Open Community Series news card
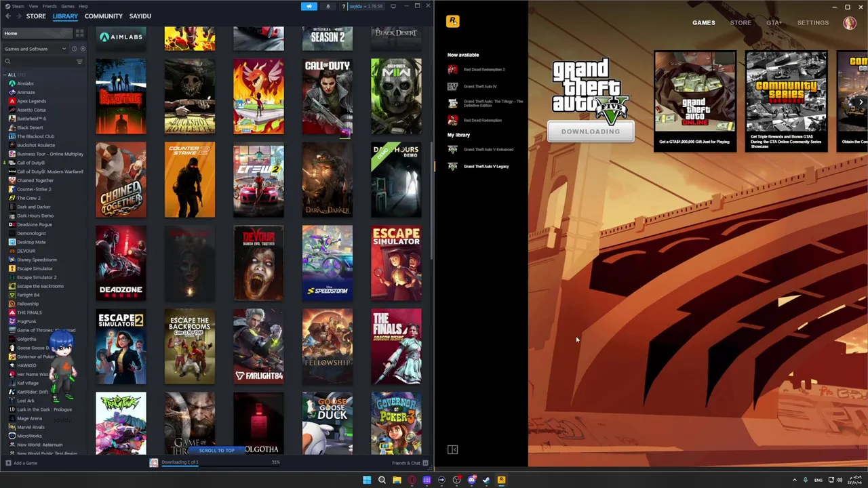This screenshot has height=488, width=868. (x=786, y=100)
